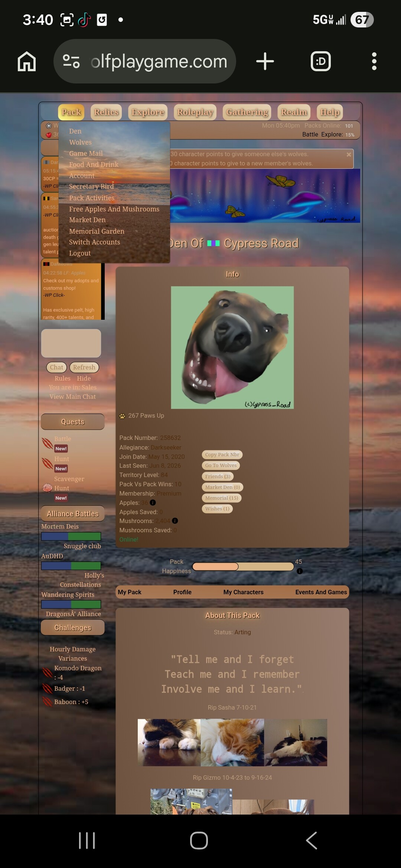Click the paw icon beside 267 Paws Up

click(122, 416)
